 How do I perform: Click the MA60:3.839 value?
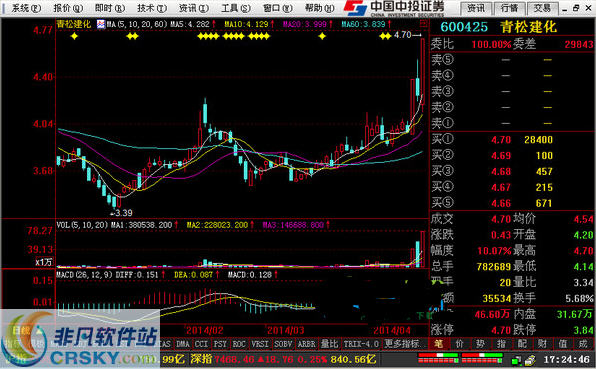coord(363,24)
